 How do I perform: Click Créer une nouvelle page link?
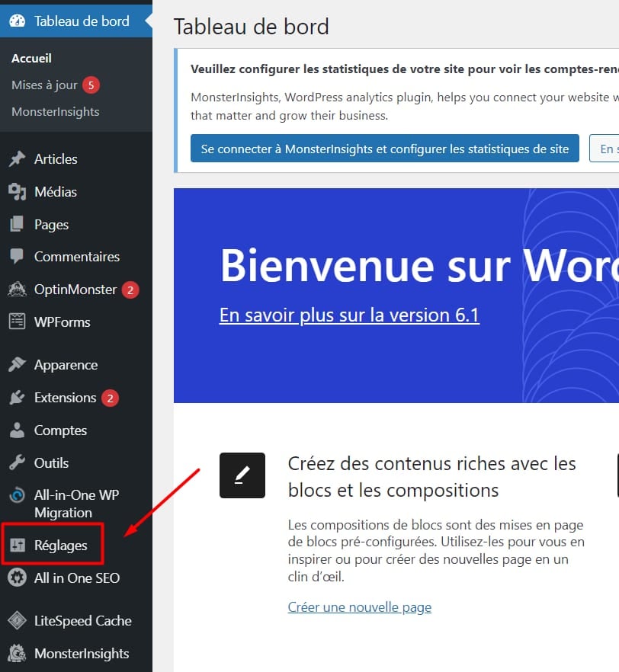(360, 606)
